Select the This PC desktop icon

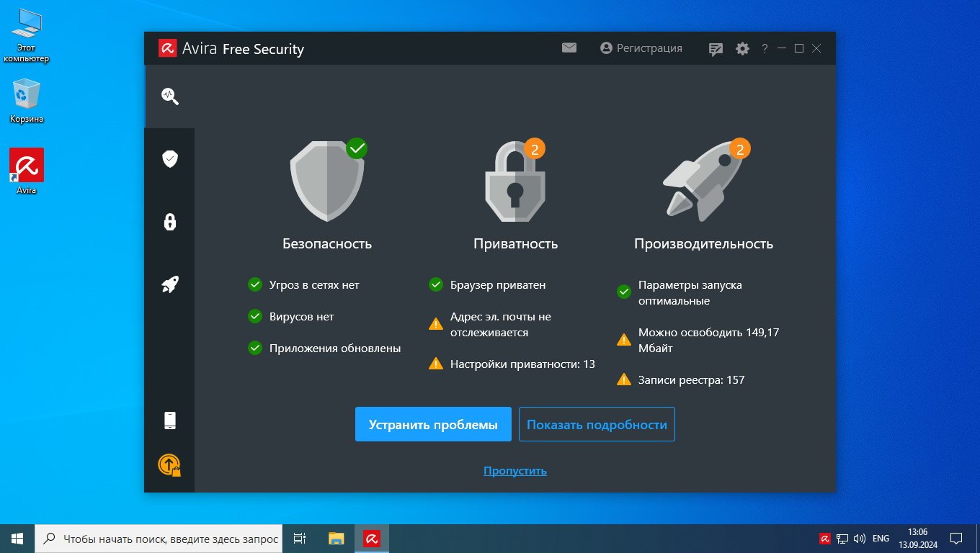click(27, 35)
